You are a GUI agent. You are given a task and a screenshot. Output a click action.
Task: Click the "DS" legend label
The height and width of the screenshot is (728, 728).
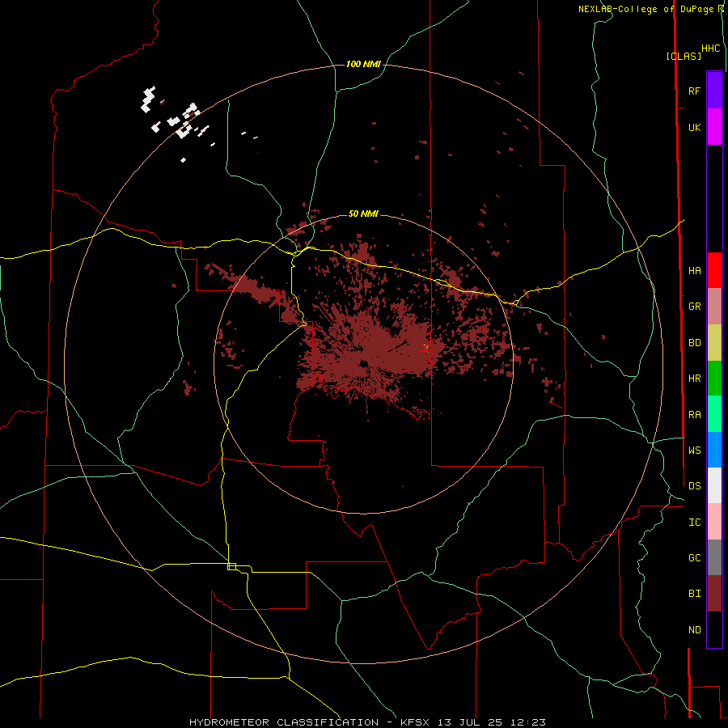click(x=694, y=485)
